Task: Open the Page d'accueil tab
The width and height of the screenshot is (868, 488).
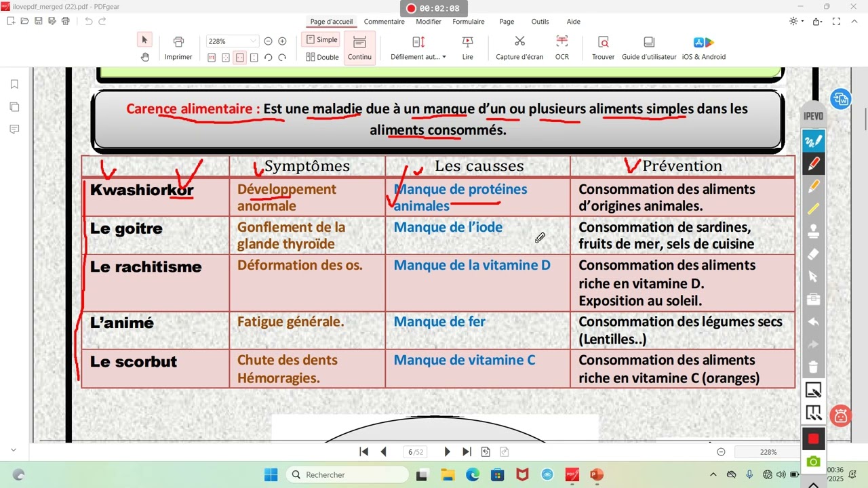Action: [x=332, y=22]
